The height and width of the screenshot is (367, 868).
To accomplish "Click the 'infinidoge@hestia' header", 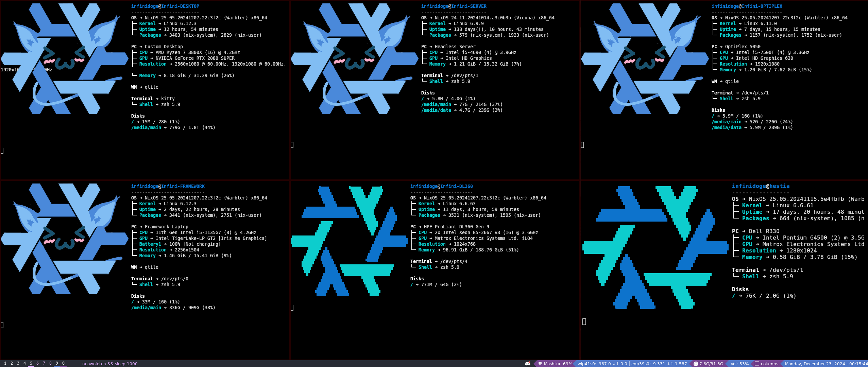I will point(761,186).
